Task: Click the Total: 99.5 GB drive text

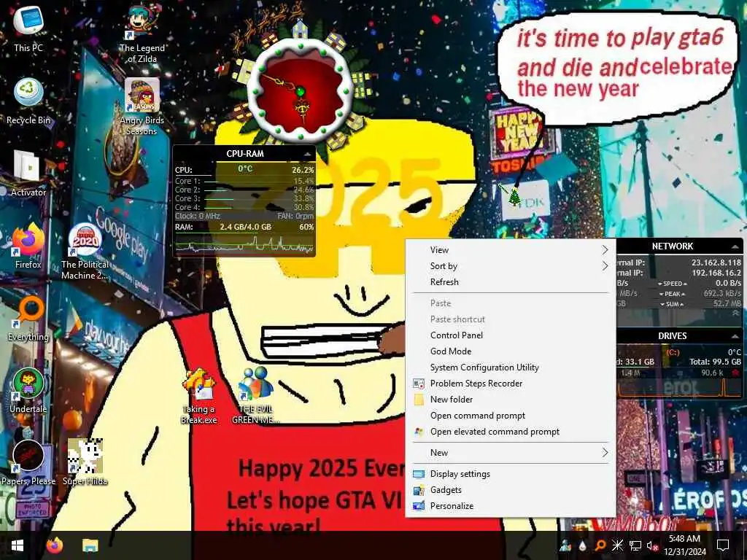Action: pos(715,362)
